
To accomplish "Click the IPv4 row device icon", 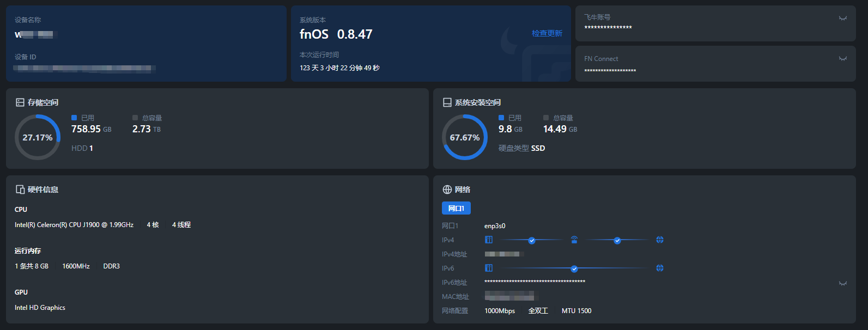I will click(x=489, y=240).
